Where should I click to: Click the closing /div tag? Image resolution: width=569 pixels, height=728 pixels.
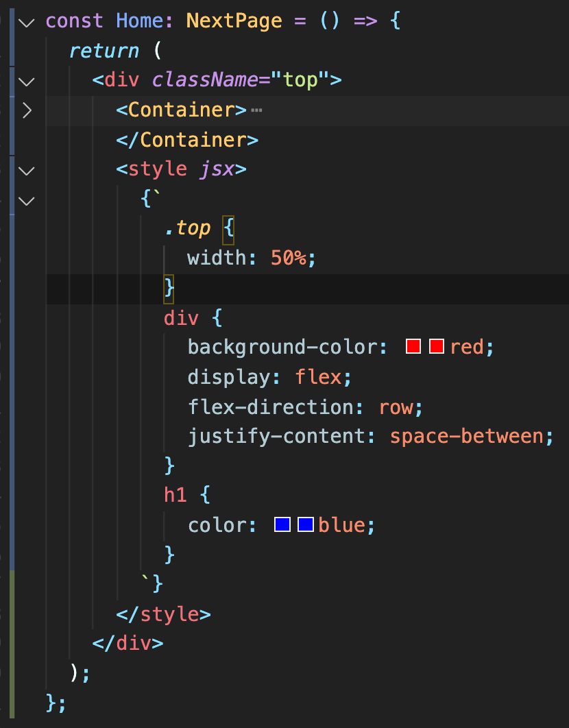(x=128, y=644)
